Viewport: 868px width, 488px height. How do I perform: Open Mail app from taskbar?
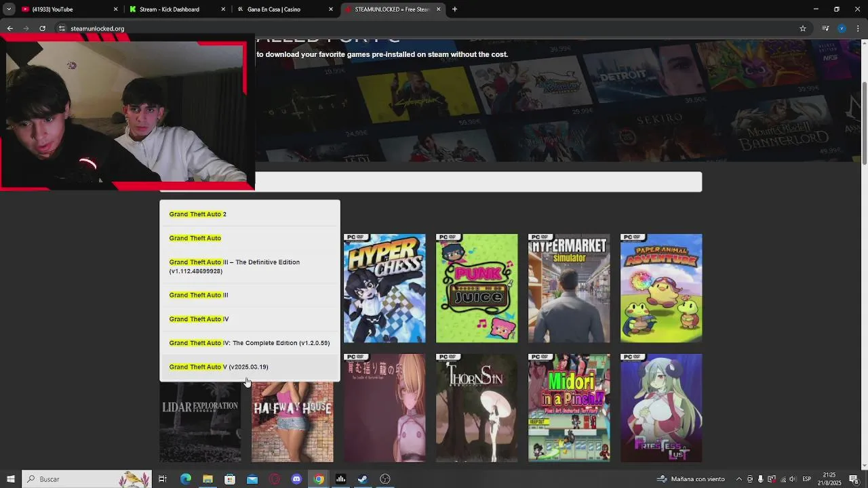pos(252,479)
